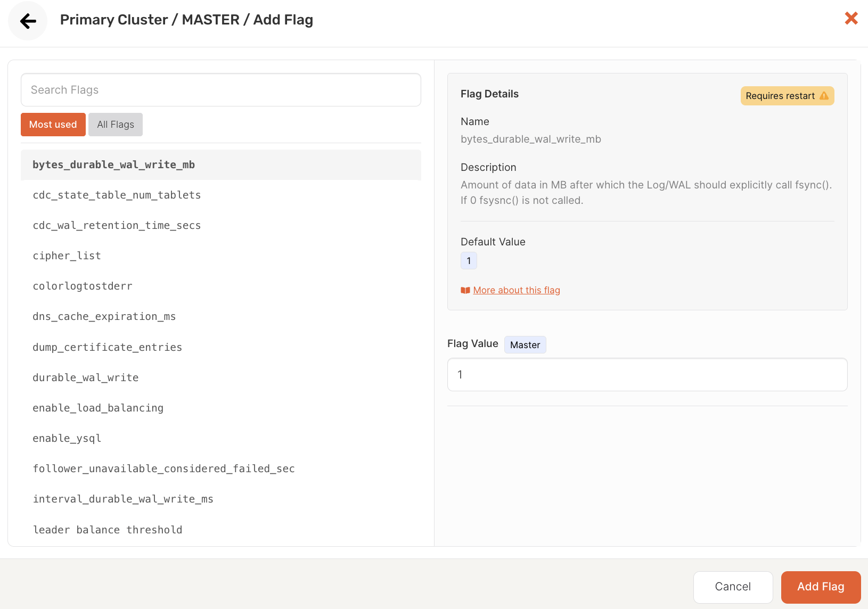Pick dns_cache_expiration_ms flag

pyautogui.click(x=221, y=317)
